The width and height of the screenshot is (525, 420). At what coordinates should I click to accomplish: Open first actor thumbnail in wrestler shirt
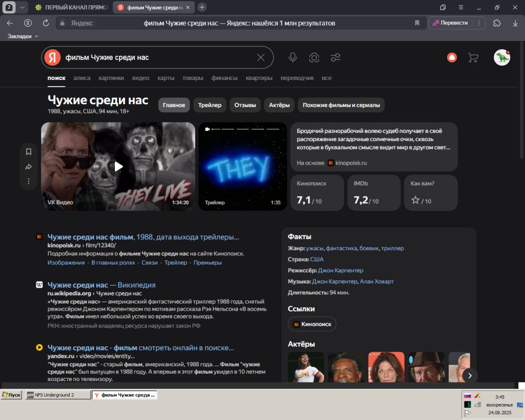click(x=306, y=367)
